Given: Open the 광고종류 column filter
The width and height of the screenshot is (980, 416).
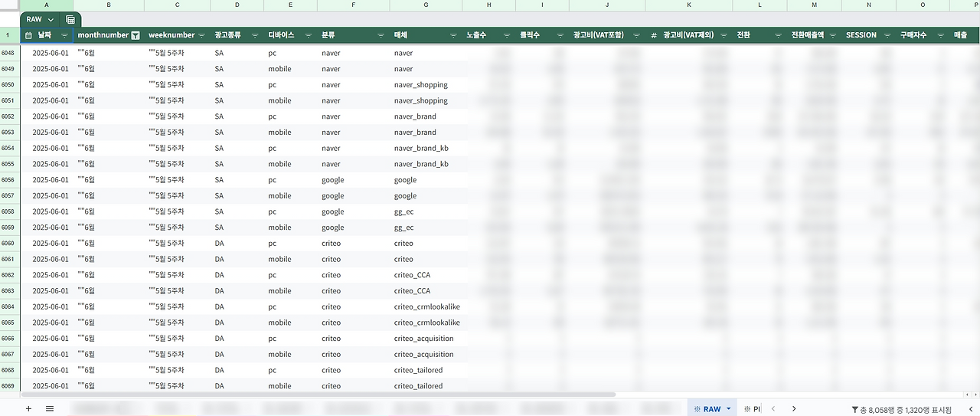Looking at the screenshot, I should 255,35.
